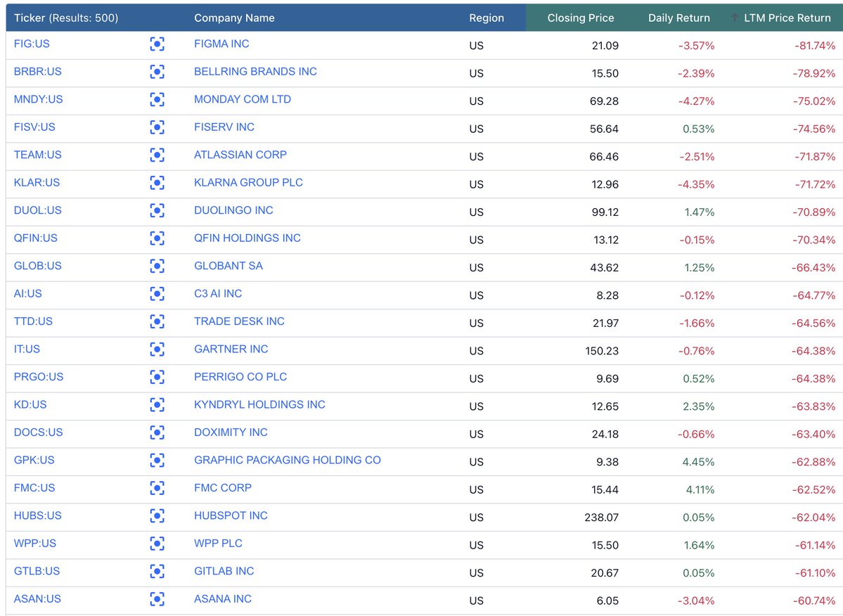The height and width of the screenshot is (616, 843).
Task: Open the IT:US ticker link
Action: click(27, 349)
